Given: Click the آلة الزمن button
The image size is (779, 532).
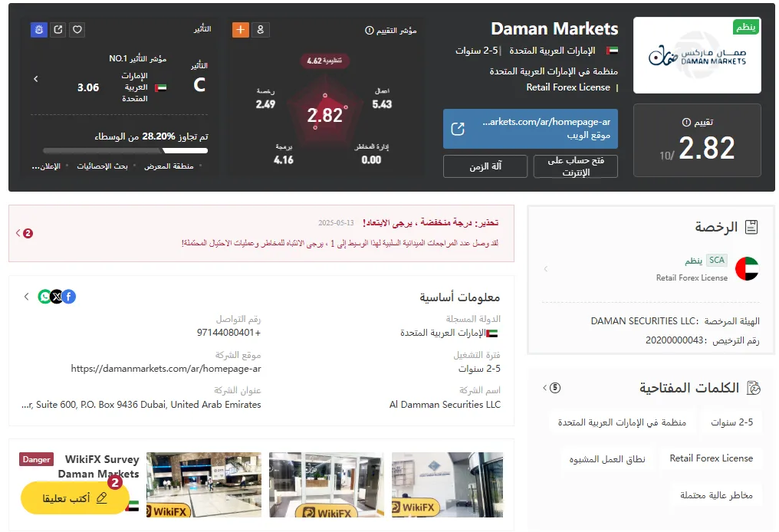Looking at the screenshot, I should click(485, 166).
